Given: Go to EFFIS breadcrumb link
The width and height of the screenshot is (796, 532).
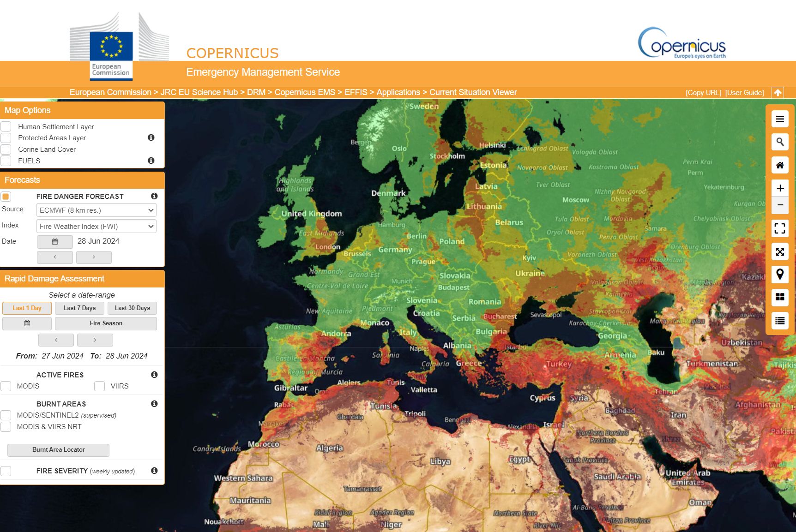Looking at the screenshot, I should (356, 92).
